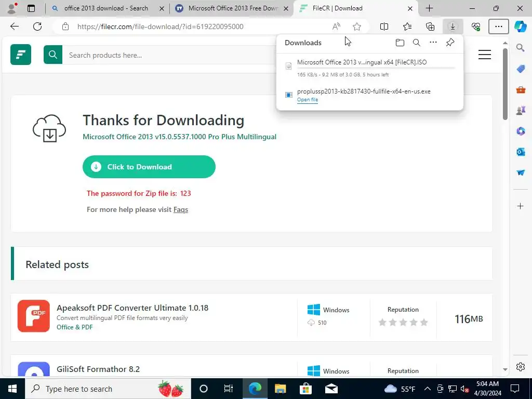Viewport: 532px width, 399px height.
Task: Open the Faqs link
Action: pos(180,209)
